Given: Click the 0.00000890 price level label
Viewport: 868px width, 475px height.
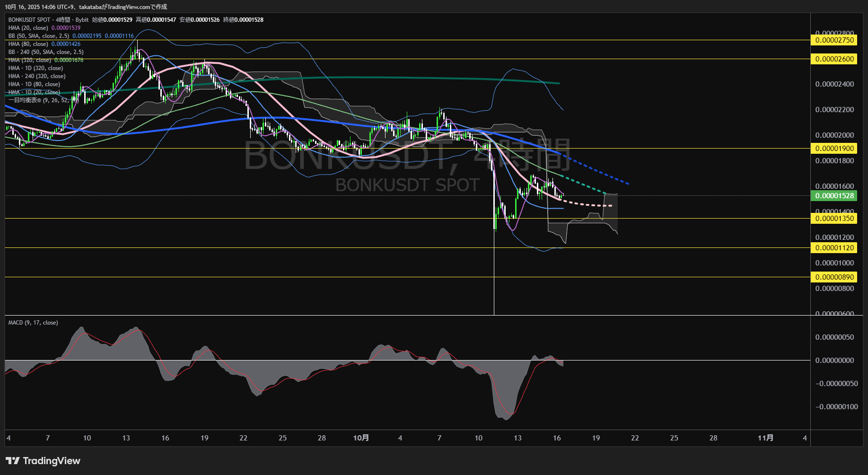Looking at the screenshot, I should click(x=834, y=277).
